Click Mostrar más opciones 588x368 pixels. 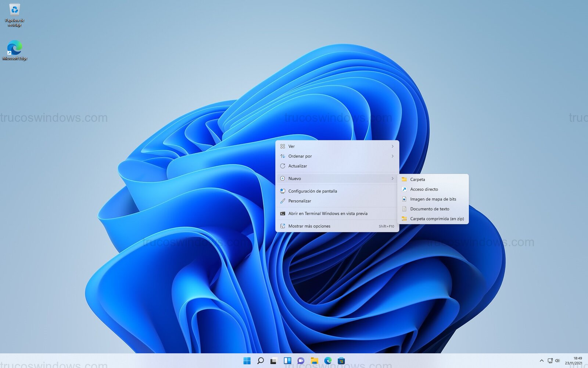[309, 226]
